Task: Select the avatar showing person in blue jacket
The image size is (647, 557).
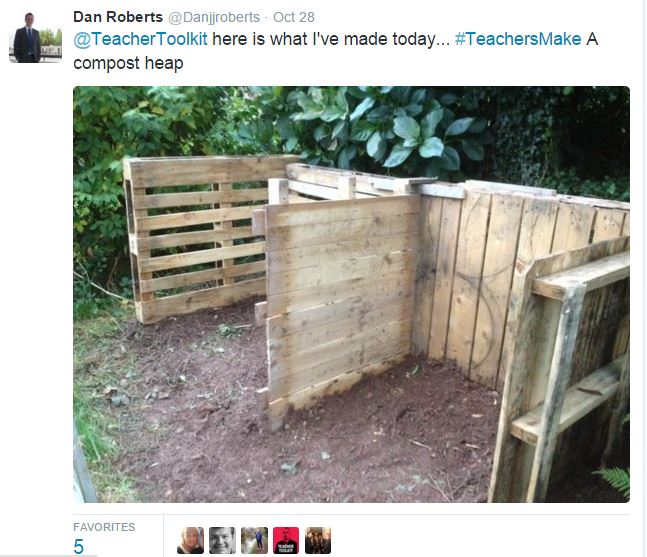Action: pyautogui.click(x=254, y=540)
